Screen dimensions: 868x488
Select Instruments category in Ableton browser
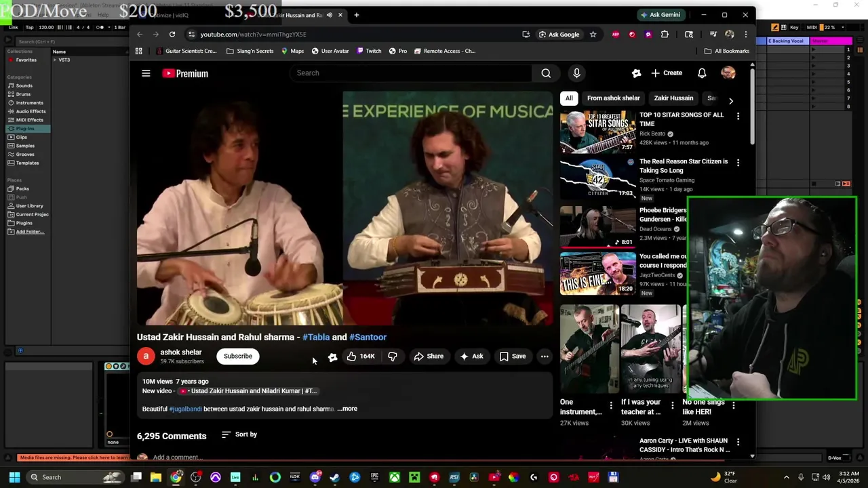tap(29, 103)
